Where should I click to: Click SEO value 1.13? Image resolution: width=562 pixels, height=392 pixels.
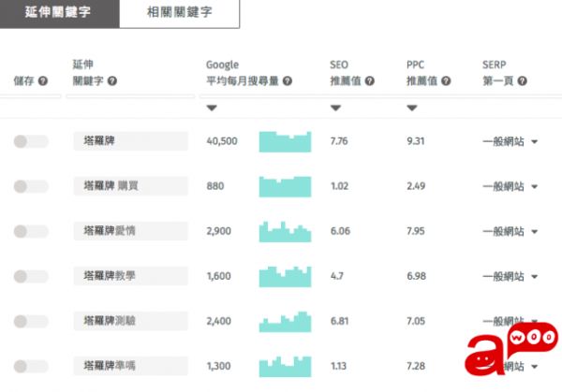(x=338, y=366)
